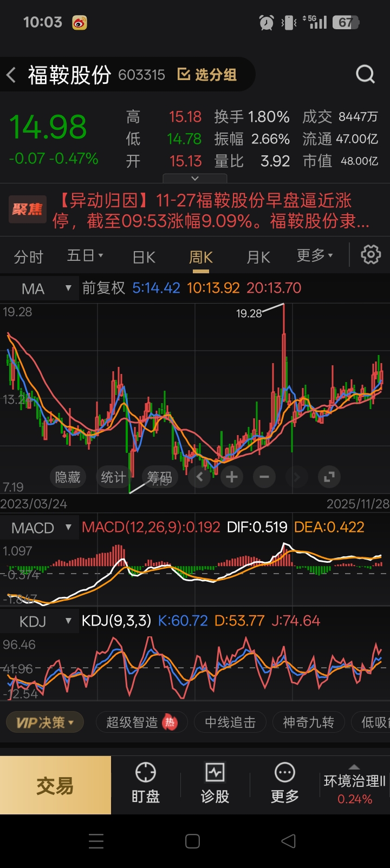This screenshot has height=868, width=390.
Task: Click 选分组 group selection button
Action: [x=207, y=75]
